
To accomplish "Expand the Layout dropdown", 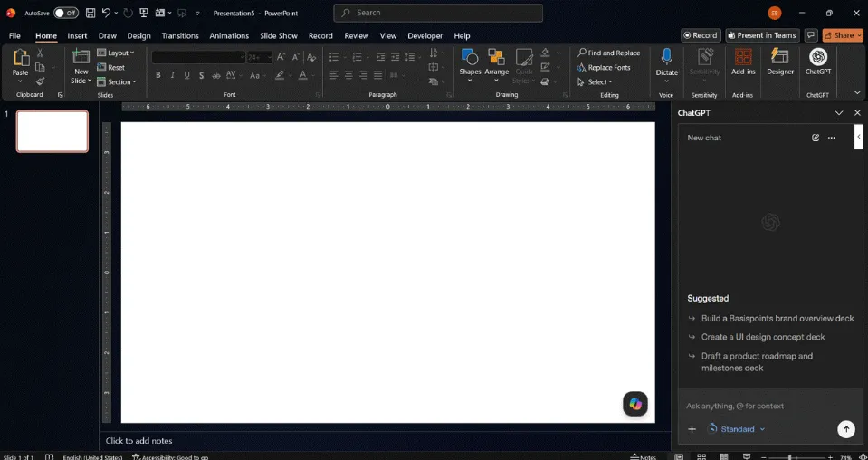I will click(x=116, y=53).
